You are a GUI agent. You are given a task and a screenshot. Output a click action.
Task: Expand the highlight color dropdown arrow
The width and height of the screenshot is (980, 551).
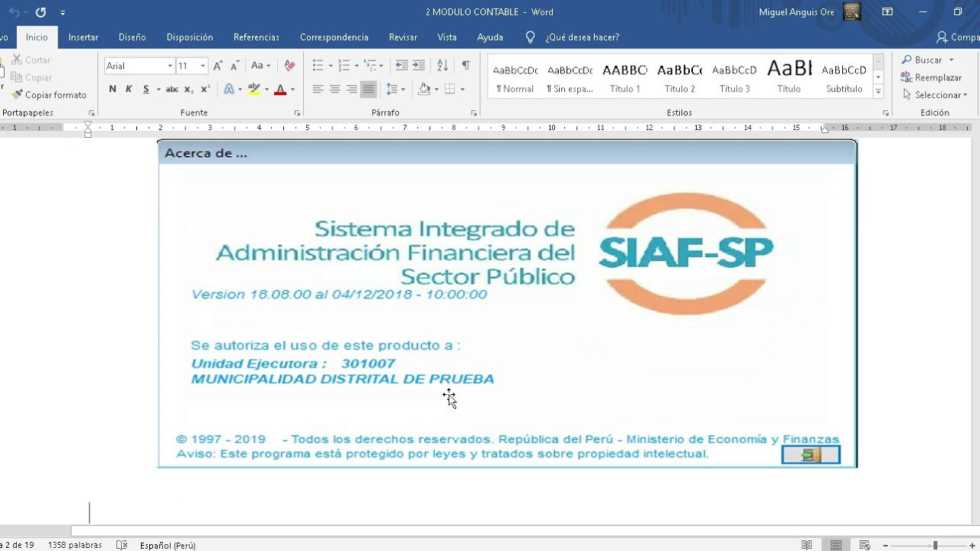click(266, 90)
